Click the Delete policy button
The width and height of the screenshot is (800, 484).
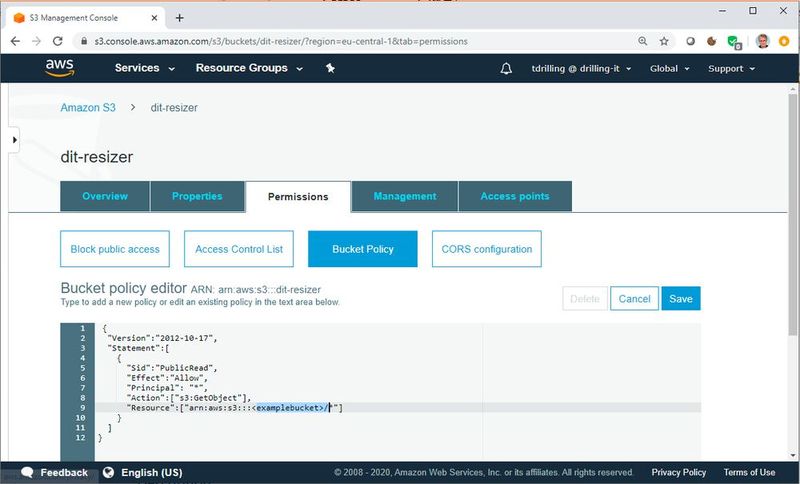[585, 298]
